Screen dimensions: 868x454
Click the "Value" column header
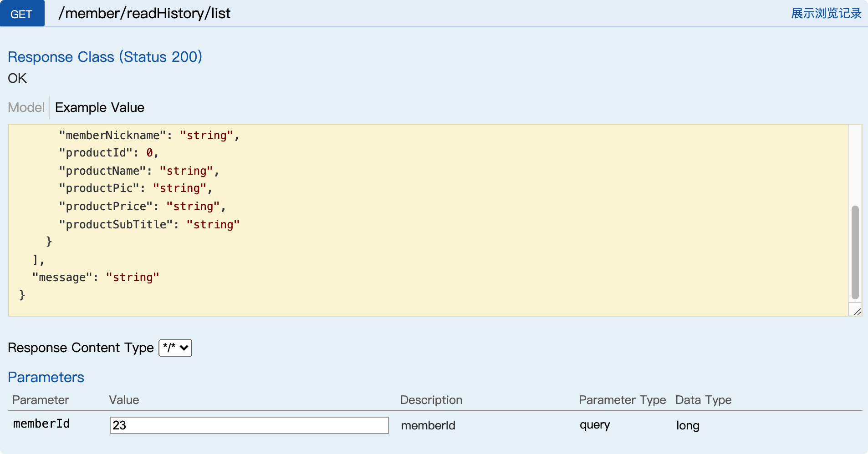[124, 400]
